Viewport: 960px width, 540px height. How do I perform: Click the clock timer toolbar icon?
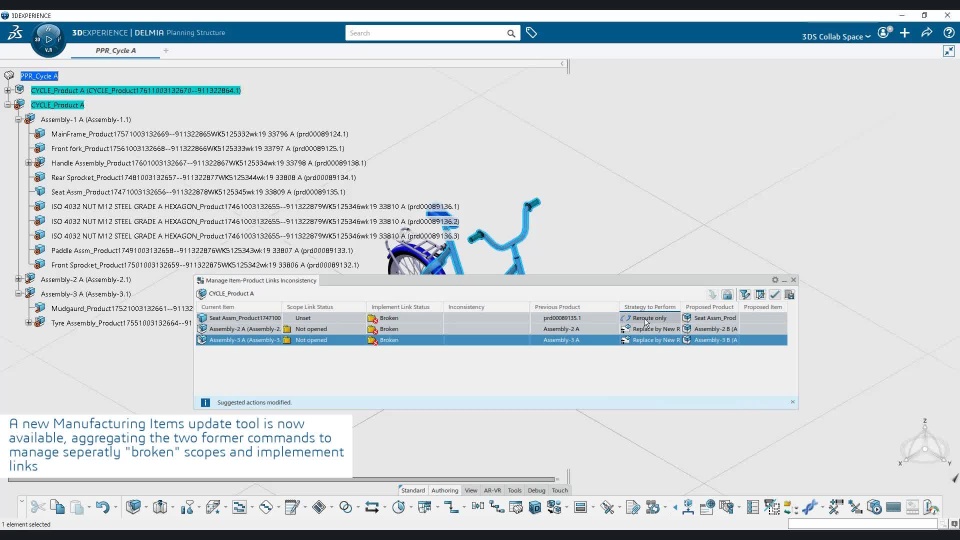(x=399, y=507)
